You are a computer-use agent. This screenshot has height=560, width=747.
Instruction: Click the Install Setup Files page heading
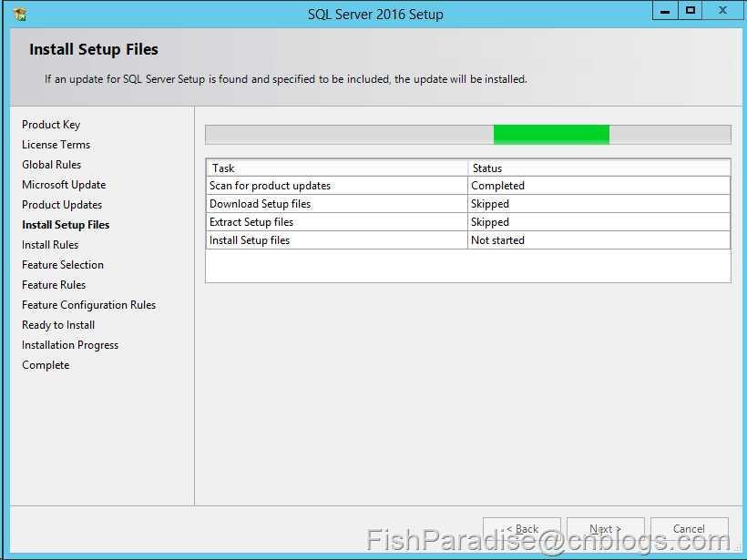pos(93,49)
